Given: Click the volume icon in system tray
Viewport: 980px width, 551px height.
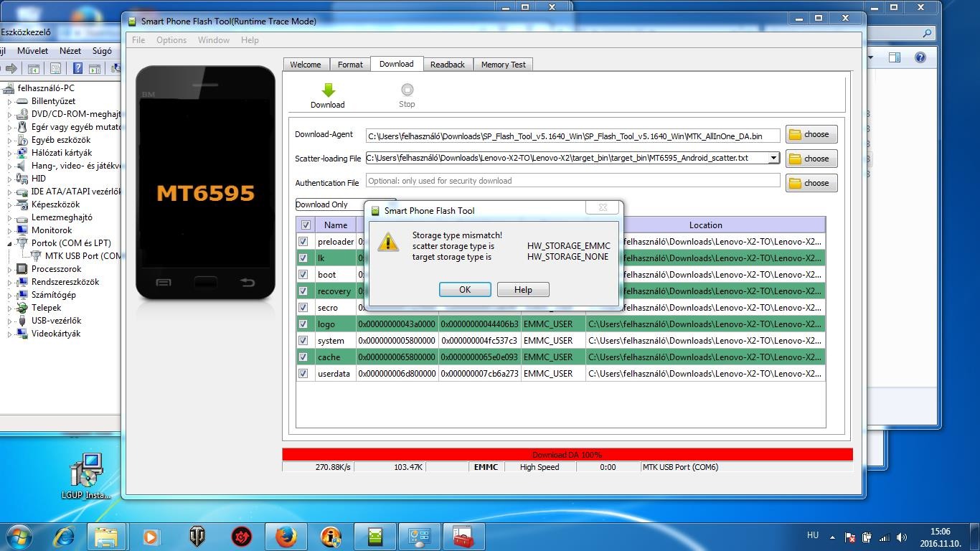Looking at the screenshot, I should click(x=900, y=537).
